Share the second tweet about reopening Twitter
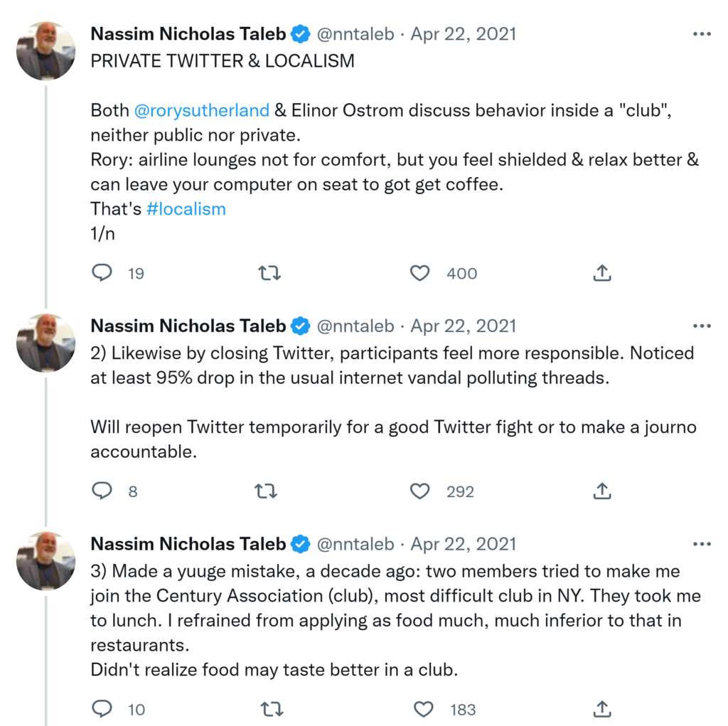 click(x=602, y=491)
